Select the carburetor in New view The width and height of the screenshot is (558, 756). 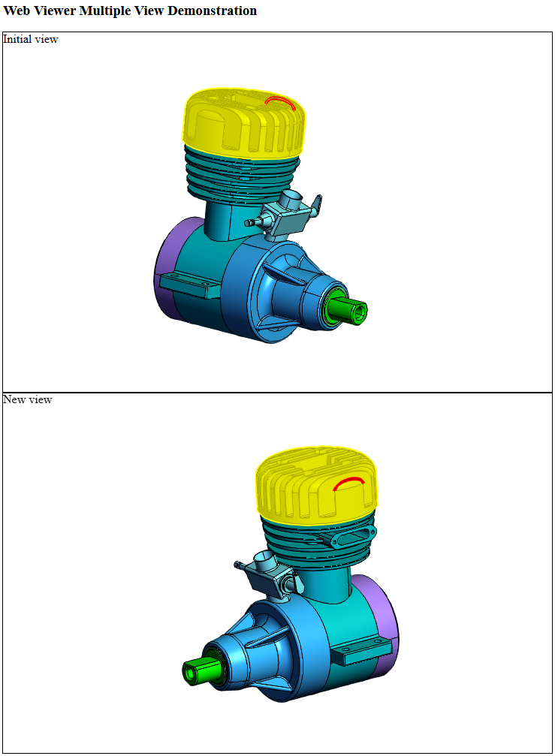point(269,574)
